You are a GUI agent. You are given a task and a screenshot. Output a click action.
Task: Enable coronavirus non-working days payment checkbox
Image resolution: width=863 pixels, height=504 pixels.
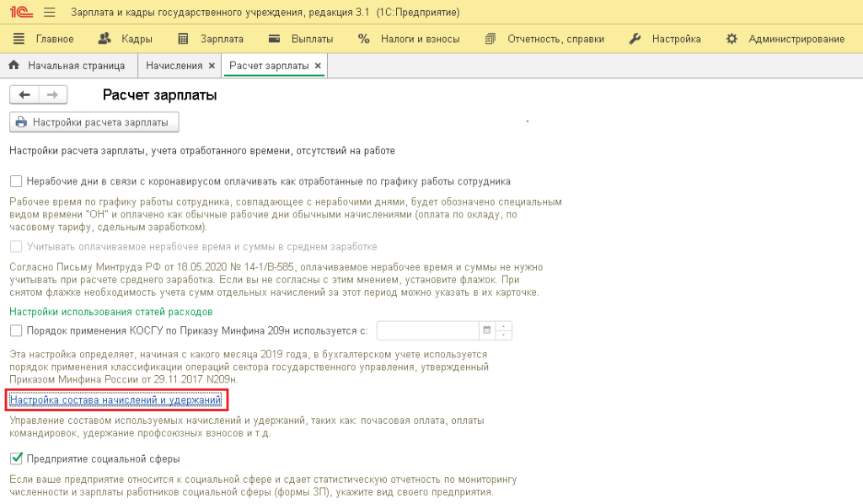tap(16, 181)
